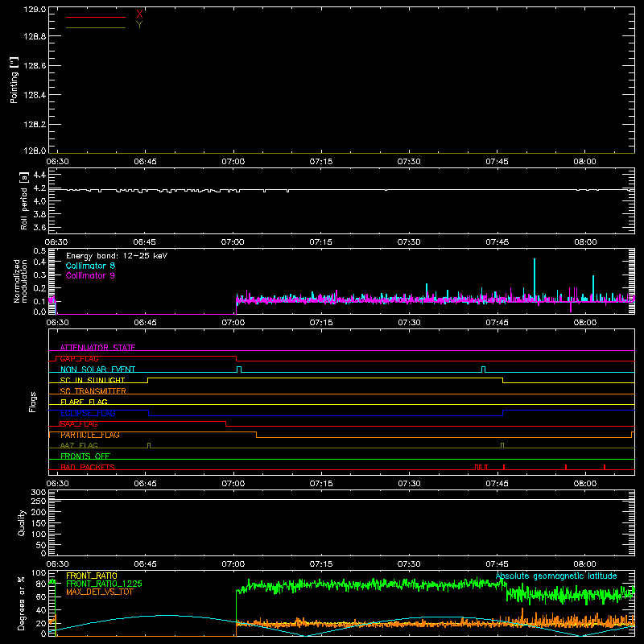Click the 0.5 tick label on modulation axis

pyautogui.click(x=39, y=250)
